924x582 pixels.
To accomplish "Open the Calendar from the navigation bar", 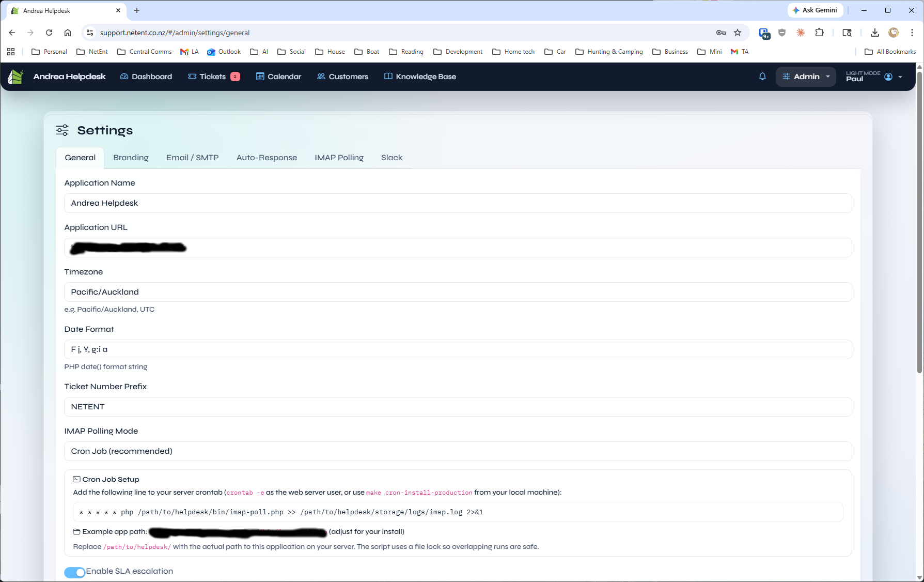I will tap(260, 76).
